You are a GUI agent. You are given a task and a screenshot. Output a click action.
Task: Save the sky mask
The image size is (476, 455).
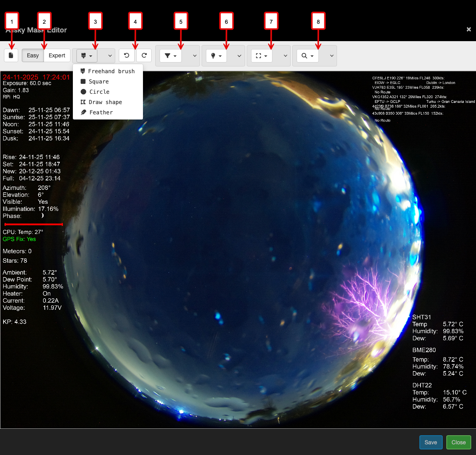click(430, 442)
